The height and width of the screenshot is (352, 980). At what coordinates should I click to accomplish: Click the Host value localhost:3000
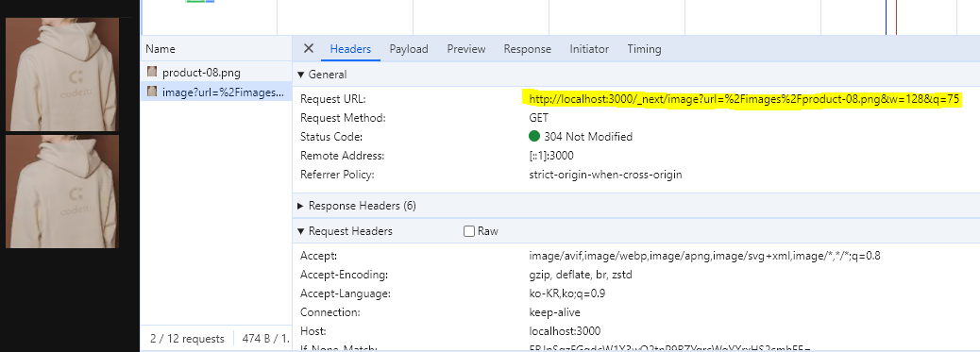565,330
